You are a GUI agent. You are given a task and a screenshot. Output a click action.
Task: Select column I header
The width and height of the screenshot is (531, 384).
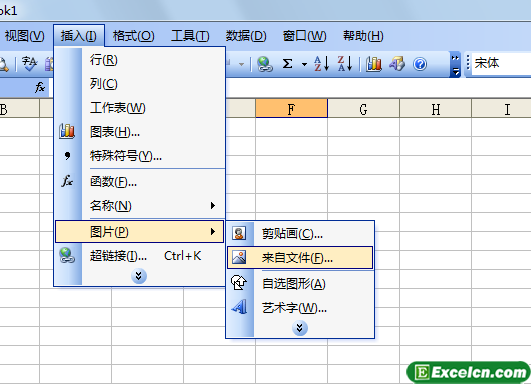point(502,109)
